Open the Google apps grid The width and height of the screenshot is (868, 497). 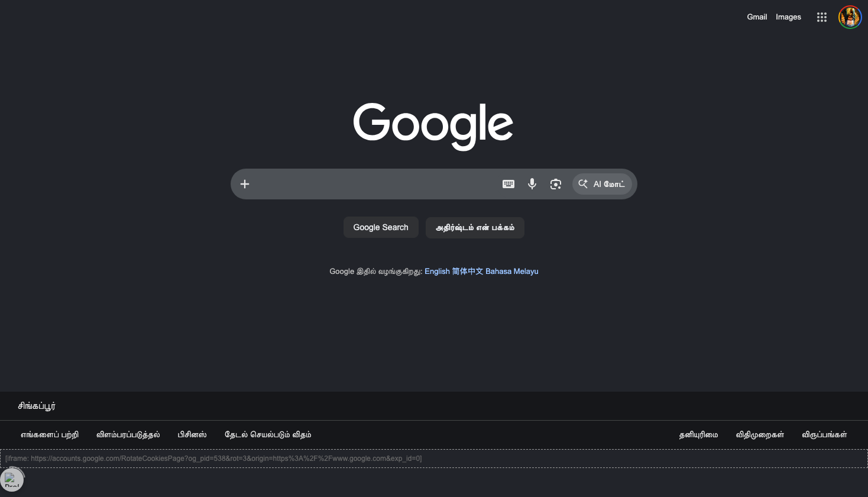(x=822, y=17)
